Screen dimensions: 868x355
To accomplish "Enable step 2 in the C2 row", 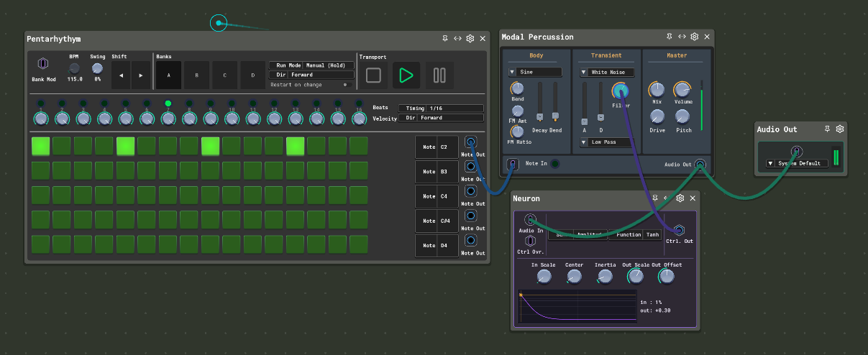I will coord(62,146).
